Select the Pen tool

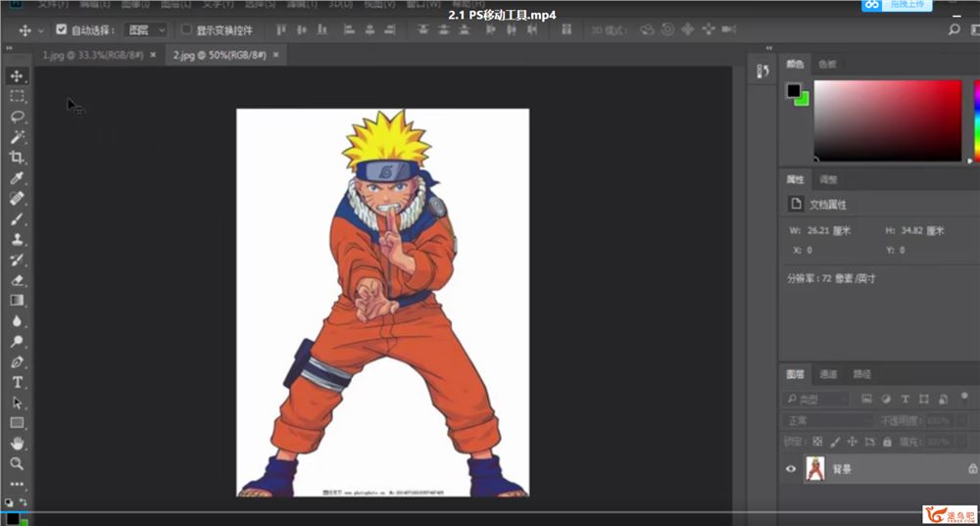(x=17, y=361)
